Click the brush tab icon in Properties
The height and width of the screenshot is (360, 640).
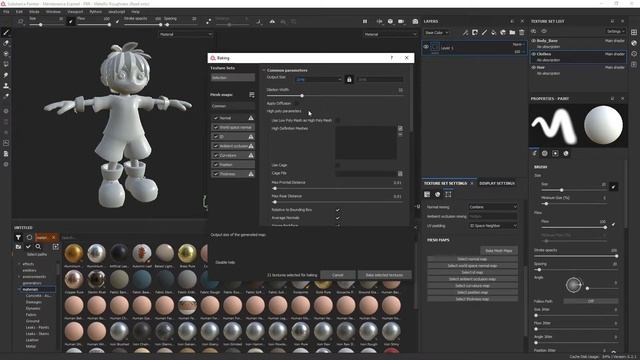click(x=534, y=153)
